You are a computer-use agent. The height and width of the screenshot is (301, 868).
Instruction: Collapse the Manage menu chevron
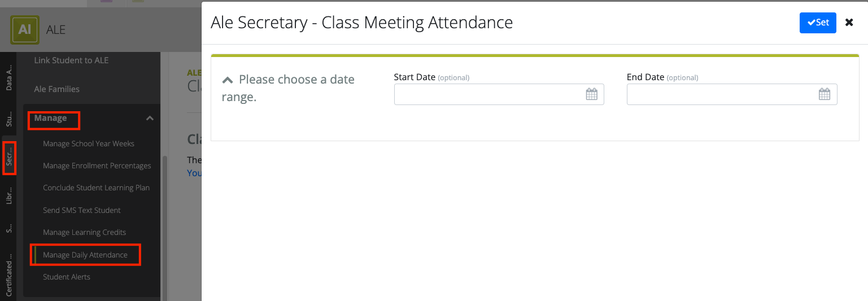pos(150,118)
